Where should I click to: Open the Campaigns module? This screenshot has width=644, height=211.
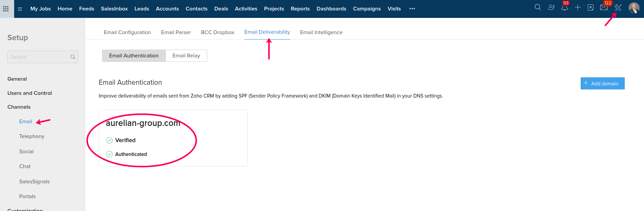[367, 9]
